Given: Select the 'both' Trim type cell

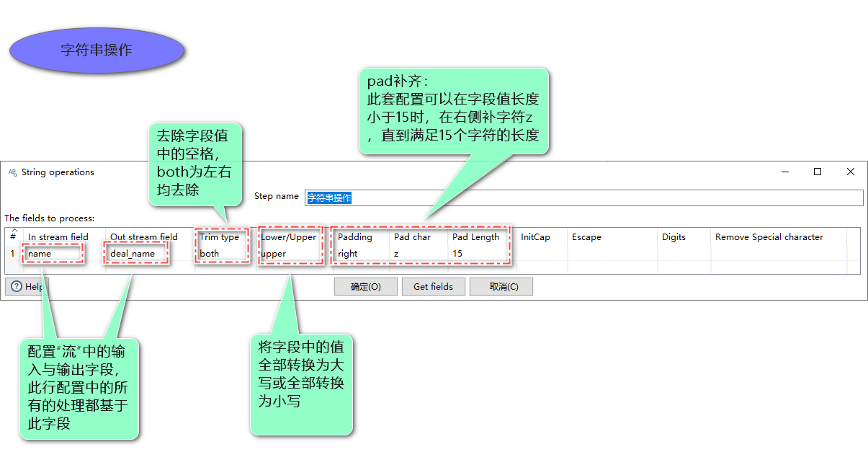Looking at the screenshot, I should click(x=224, y=254).
